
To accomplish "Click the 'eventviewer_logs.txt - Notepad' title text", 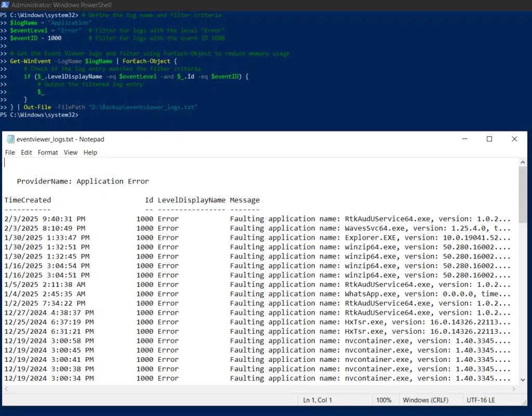I will pos(60,139).
